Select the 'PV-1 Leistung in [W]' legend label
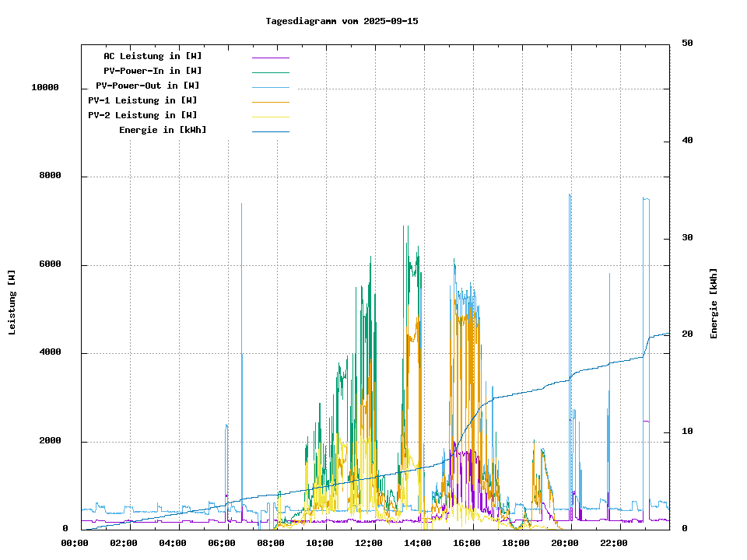The height and width of the screenshot is (560, 747). coord(142,100)
